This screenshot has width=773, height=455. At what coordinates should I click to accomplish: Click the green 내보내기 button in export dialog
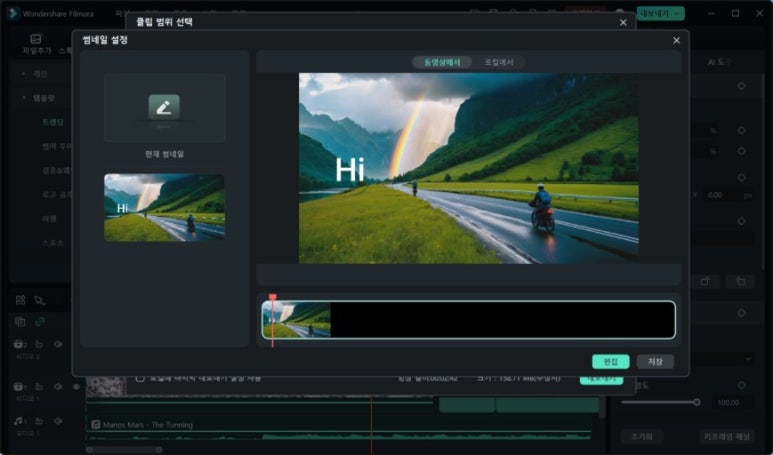[601, 380]
